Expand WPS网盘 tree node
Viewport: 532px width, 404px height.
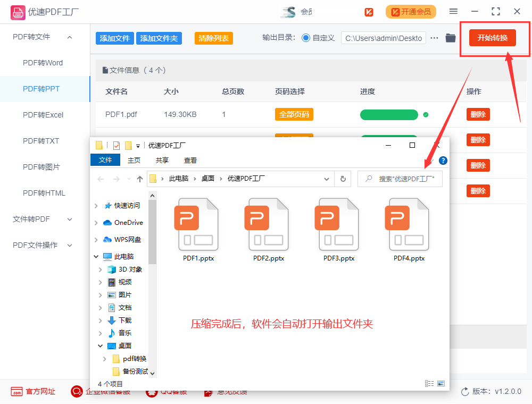(96, 240)
